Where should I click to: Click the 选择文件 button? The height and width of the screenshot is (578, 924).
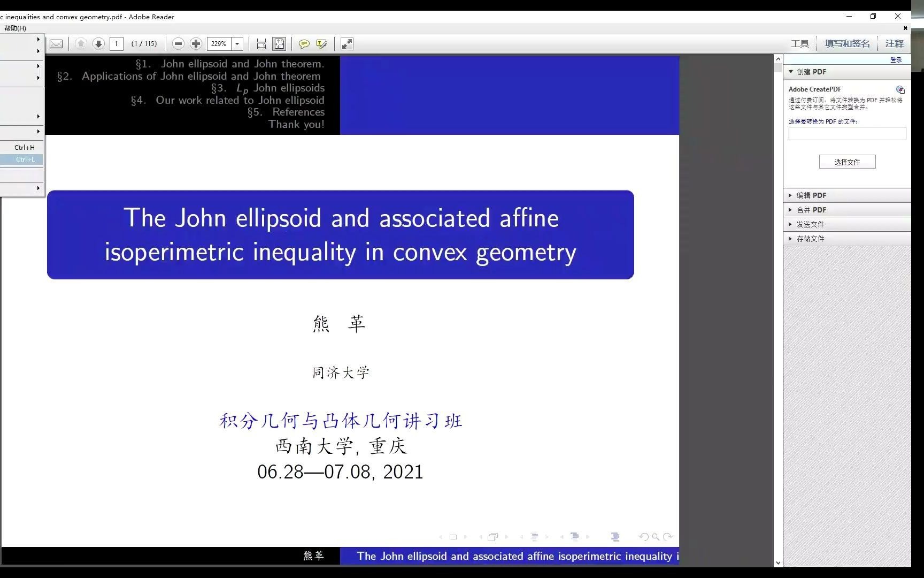[x=847, y=162]
